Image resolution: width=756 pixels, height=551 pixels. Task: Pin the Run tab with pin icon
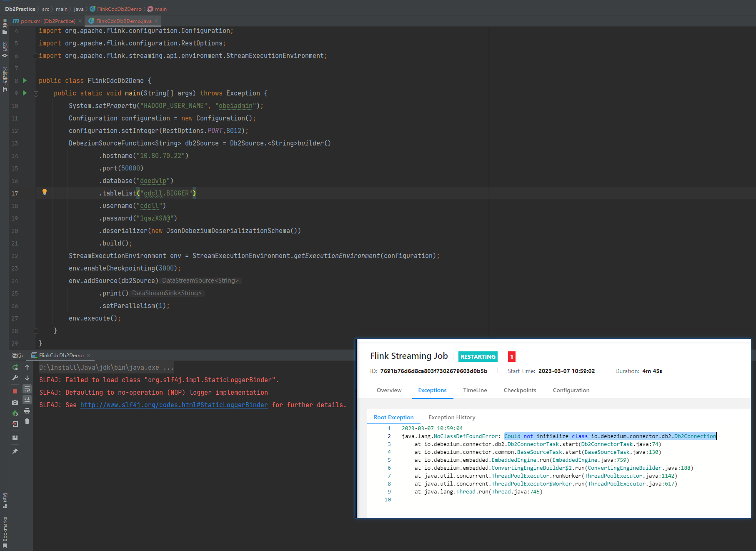(15, 451)
